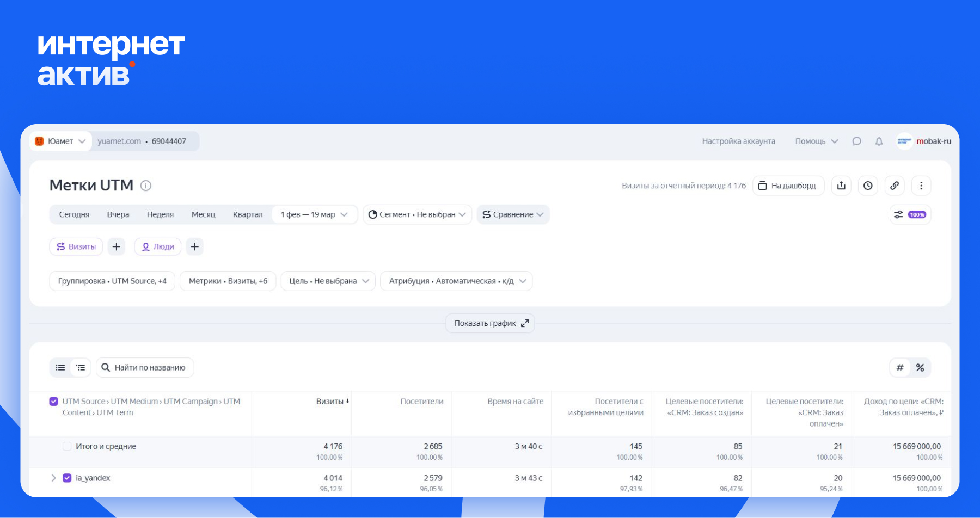Switch to the flat list view icon

coord(60,368)
